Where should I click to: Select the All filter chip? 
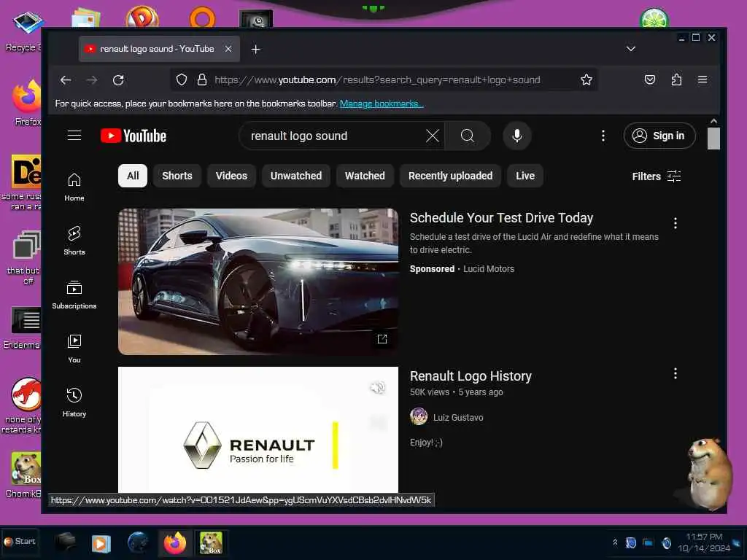(x=133, y=176)
